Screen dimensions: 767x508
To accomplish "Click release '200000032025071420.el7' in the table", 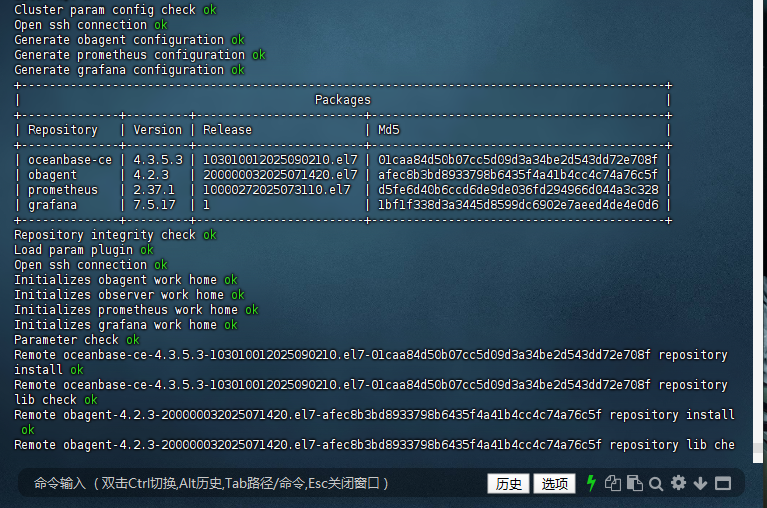I will (x=280, y=175).
